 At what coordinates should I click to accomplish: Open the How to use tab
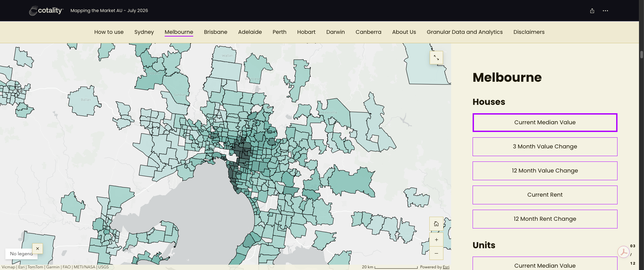[109, 32]
